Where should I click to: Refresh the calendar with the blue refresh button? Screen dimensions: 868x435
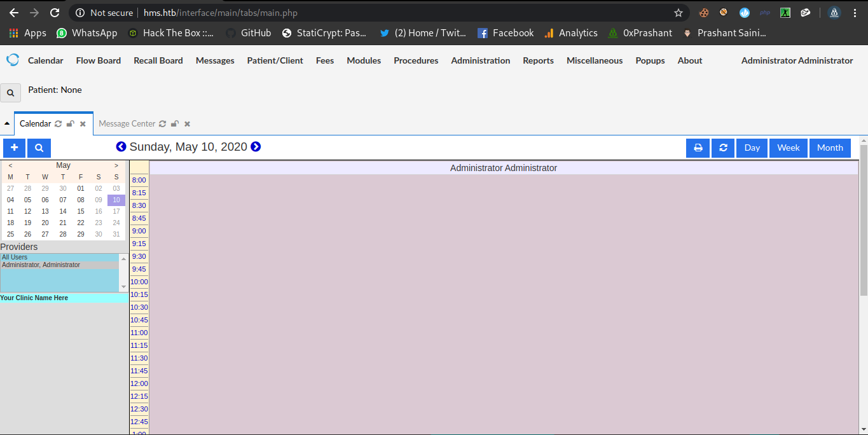(723, 148)
